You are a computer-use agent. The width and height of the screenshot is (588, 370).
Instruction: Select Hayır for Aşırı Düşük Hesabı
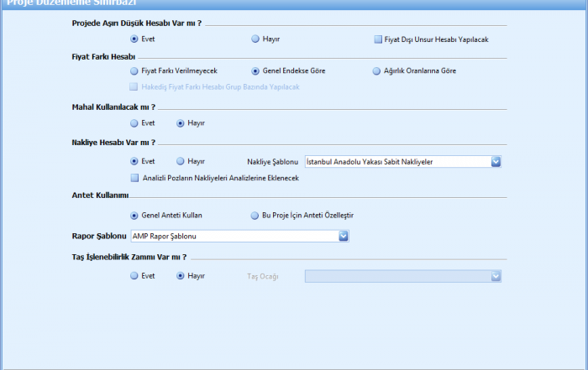[255, 39]
